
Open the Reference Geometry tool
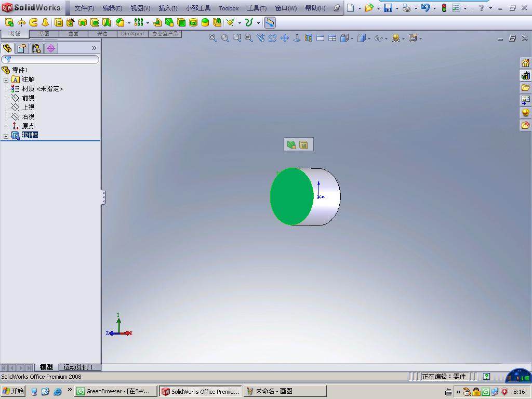tap(231, 23)
